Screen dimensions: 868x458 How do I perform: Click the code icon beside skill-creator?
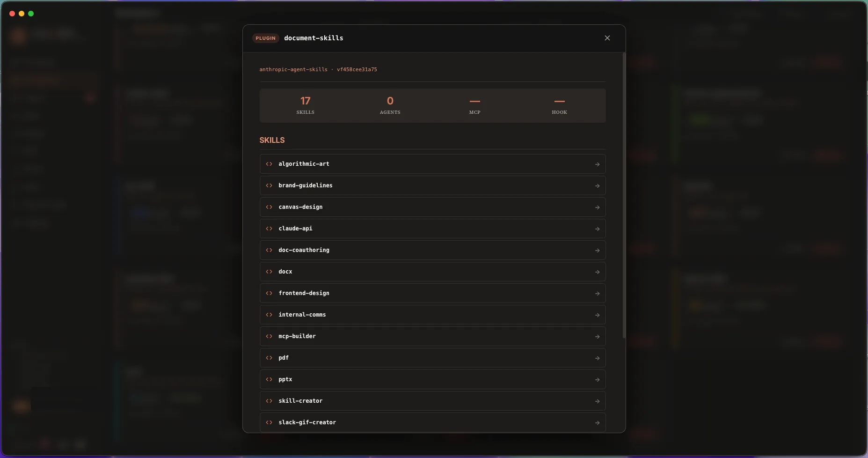[269, 401]
